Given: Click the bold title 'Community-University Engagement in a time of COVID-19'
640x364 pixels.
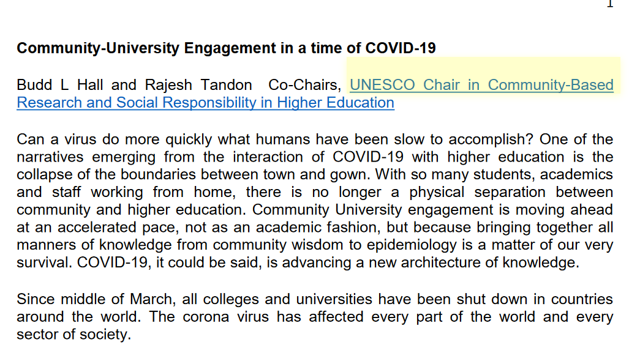Looking at the screenshot, I should click(x=226, y=48).
